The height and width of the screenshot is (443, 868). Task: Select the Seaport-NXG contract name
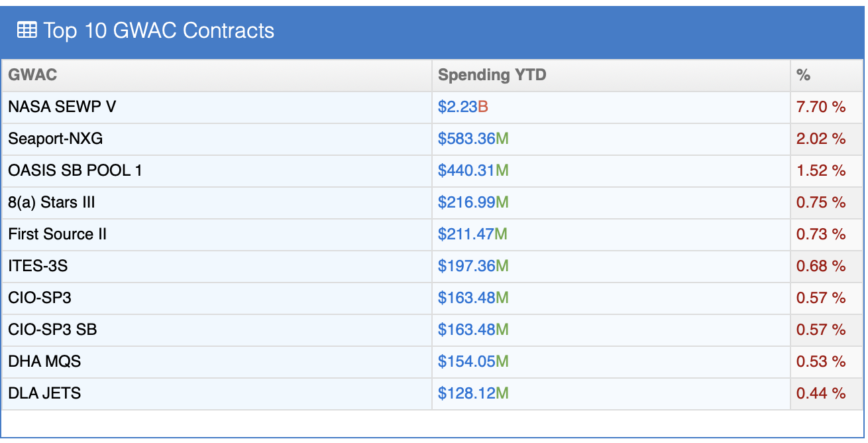[x=55, y=139]
